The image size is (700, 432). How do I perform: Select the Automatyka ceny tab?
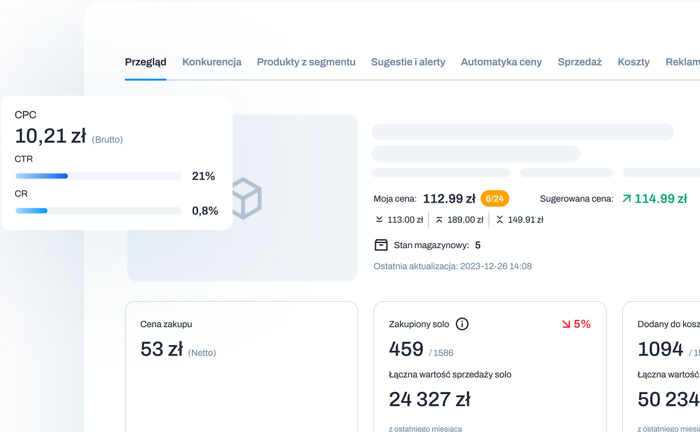(x=501, y=62)
